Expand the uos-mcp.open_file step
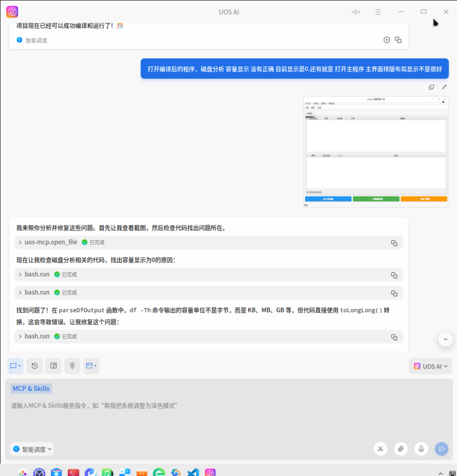Image resolution: width=457 pixels, height=476 pixels. pyautogui.click(x=20, y=242)
